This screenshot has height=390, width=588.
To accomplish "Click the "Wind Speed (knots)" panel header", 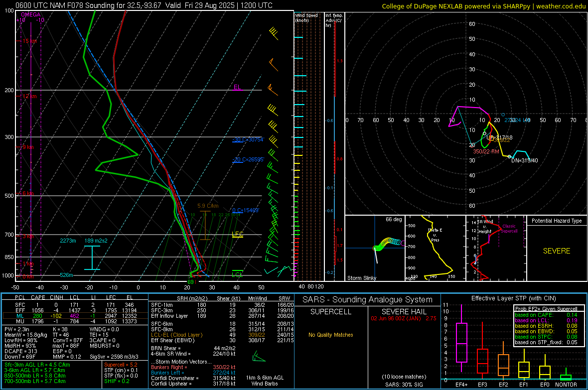I will [x=306, y=17].
